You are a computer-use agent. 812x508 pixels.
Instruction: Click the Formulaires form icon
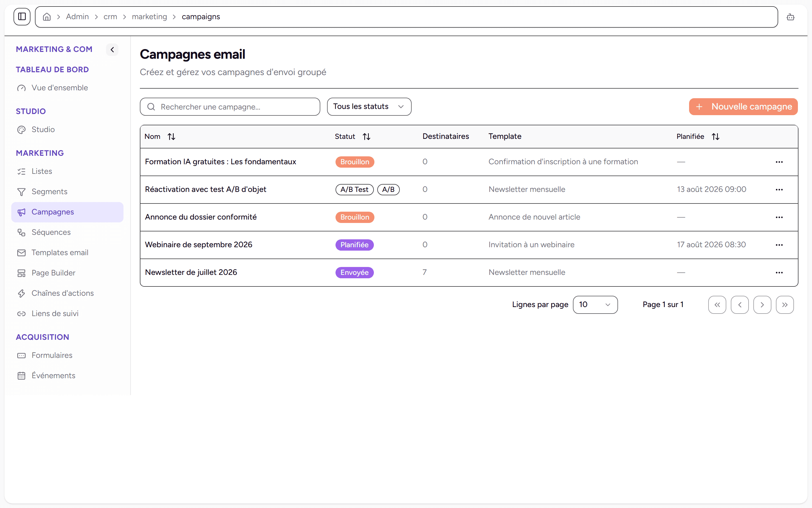21,356
